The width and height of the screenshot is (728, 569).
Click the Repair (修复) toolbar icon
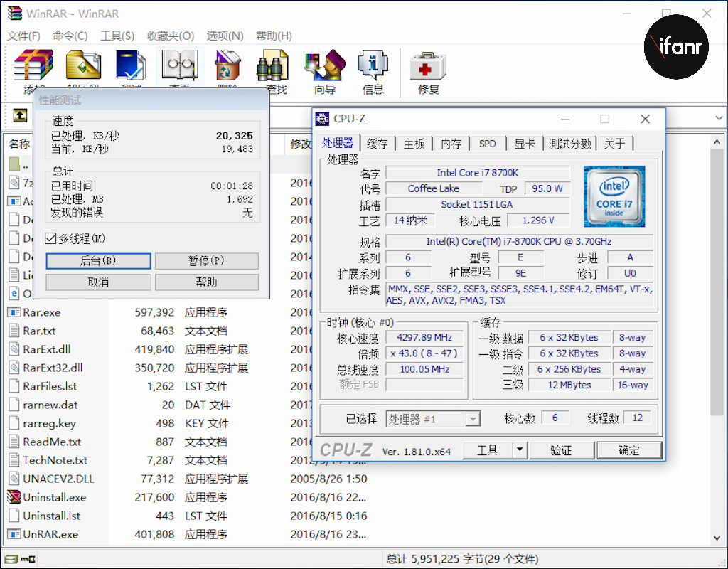pyautogui.click(x=428, y=70)
